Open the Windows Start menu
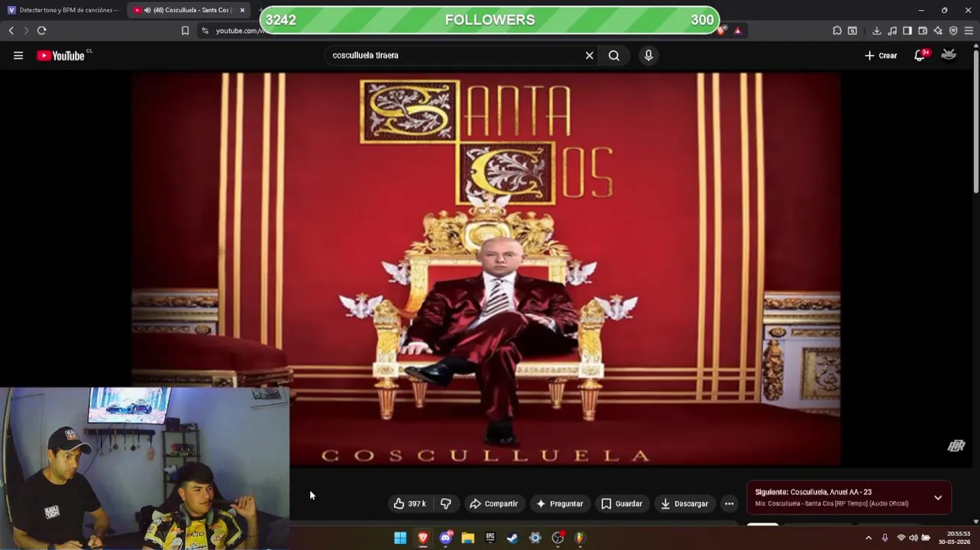This screenshot has width=980, height=550. click(x=400, y=538)
